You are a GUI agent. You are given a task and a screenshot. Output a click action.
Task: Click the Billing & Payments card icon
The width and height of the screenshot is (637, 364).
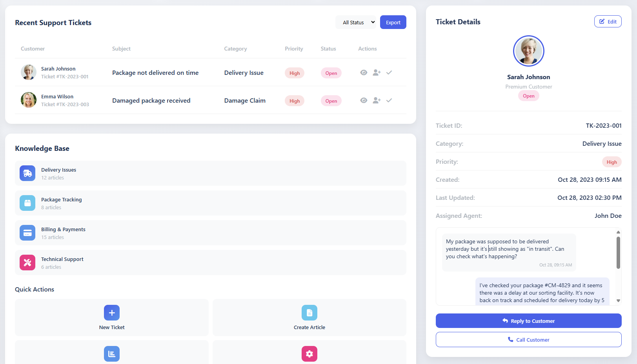27,233
